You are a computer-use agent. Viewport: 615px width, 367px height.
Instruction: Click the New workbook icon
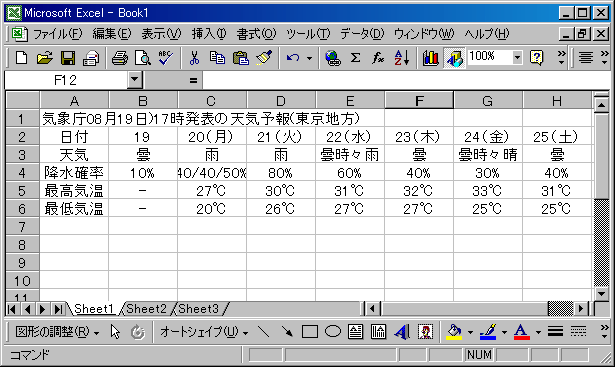22,58
